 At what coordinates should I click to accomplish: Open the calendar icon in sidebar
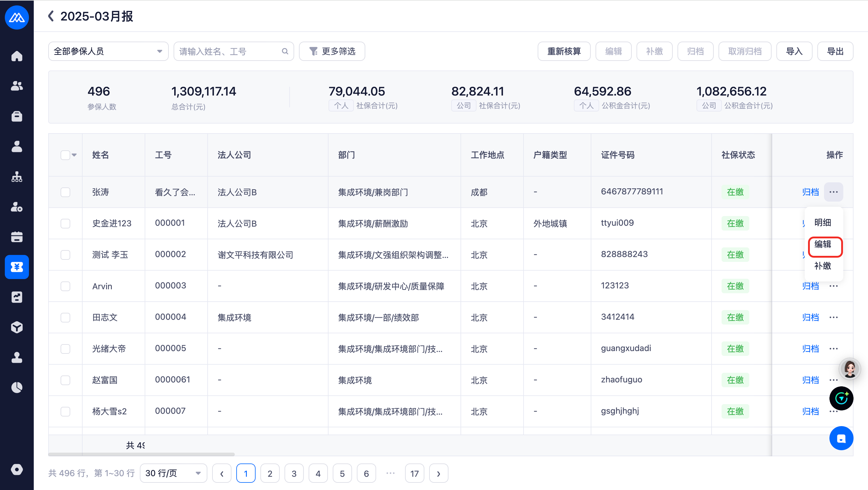pos(17,237)
